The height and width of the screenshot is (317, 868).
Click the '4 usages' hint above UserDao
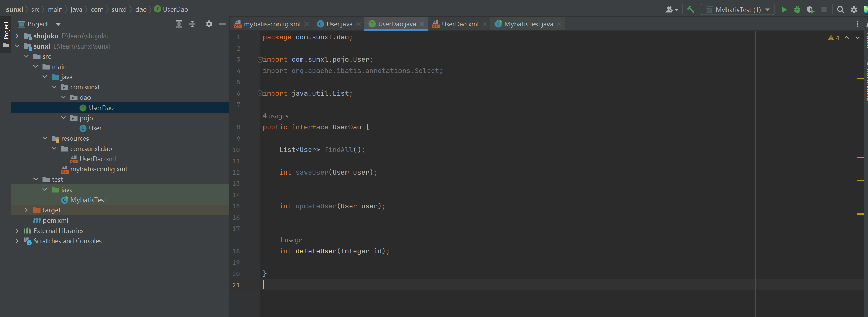click(x=275, y=116)
